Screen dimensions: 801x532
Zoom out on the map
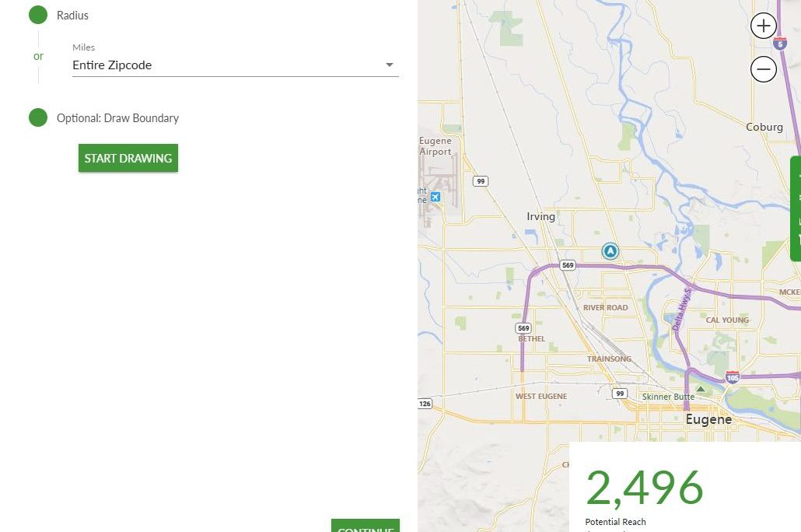763,69
